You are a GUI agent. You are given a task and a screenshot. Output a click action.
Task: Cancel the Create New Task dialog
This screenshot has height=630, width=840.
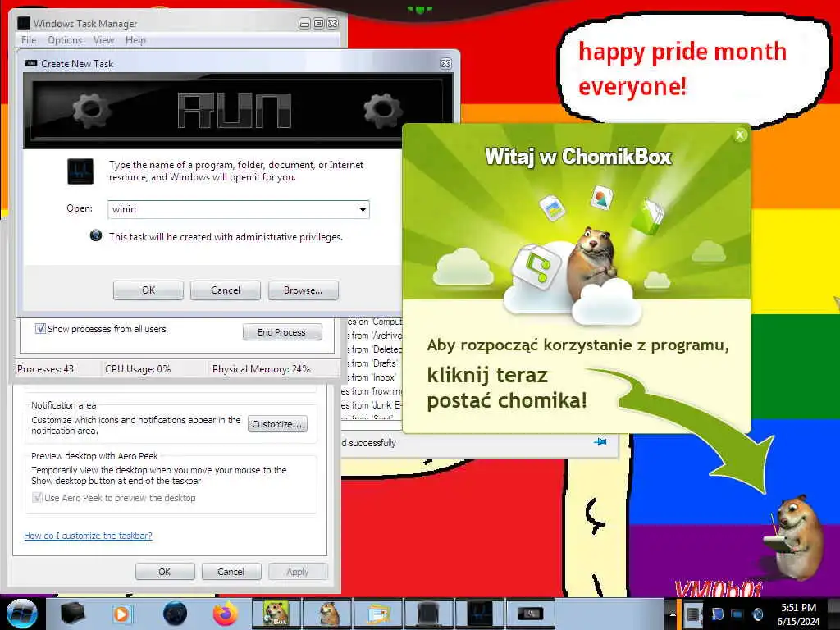click(x=226, y=290)
